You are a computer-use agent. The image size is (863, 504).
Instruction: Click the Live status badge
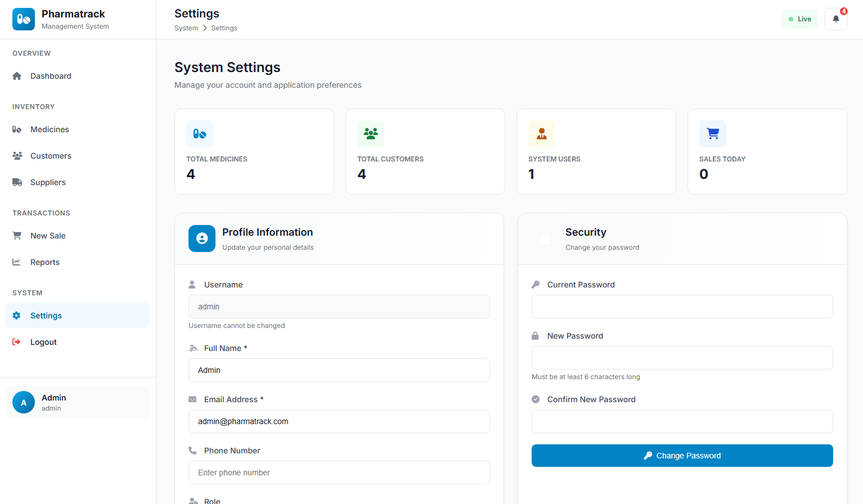[799, 19]
